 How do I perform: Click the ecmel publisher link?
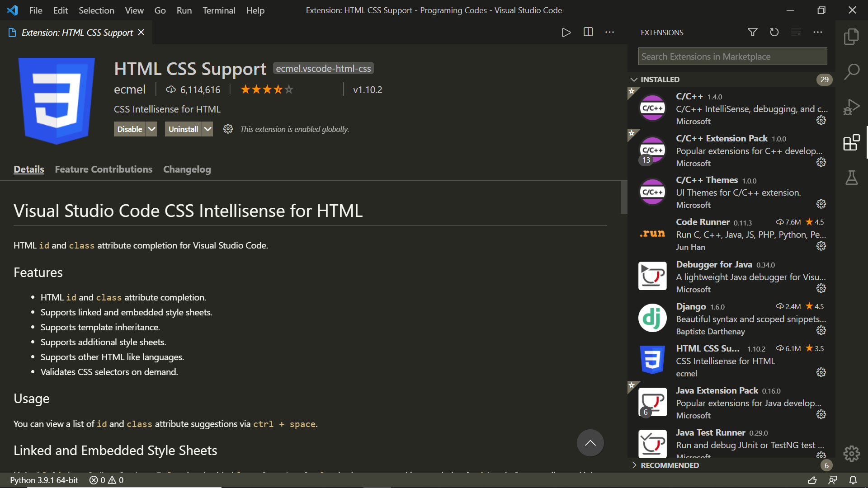coord(130,89)
